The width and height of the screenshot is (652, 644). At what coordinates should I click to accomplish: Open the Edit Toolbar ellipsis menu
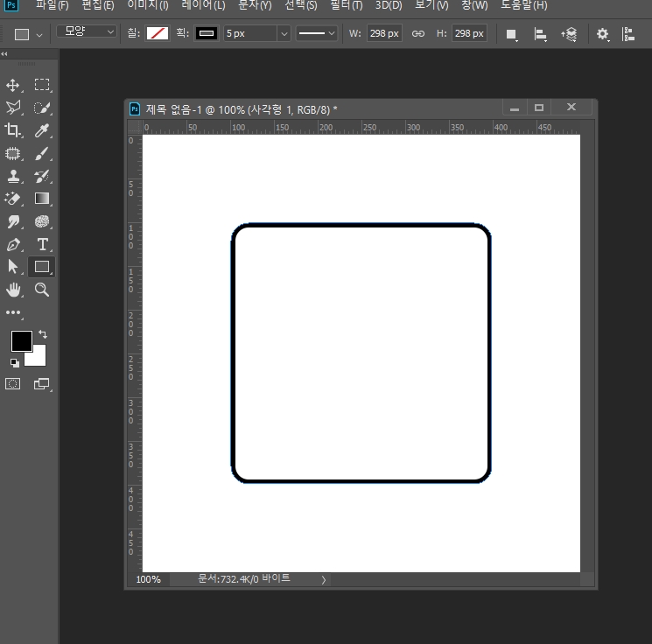coord(13,312)
